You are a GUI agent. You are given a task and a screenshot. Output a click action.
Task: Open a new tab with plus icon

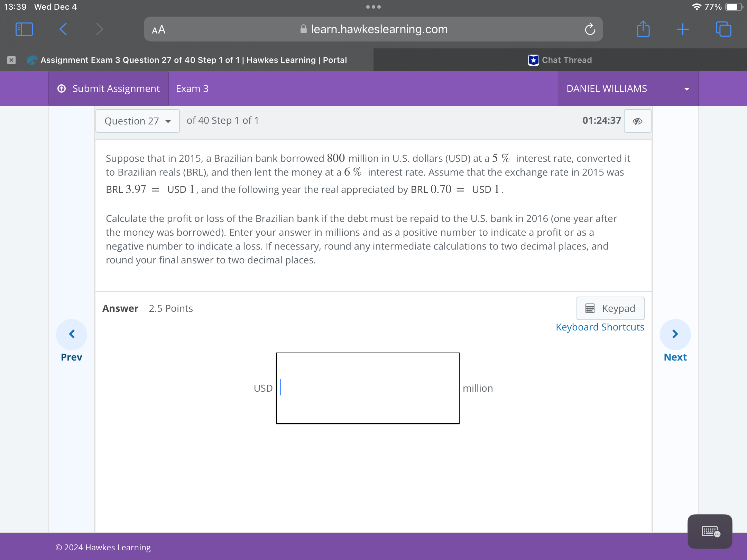683,29
